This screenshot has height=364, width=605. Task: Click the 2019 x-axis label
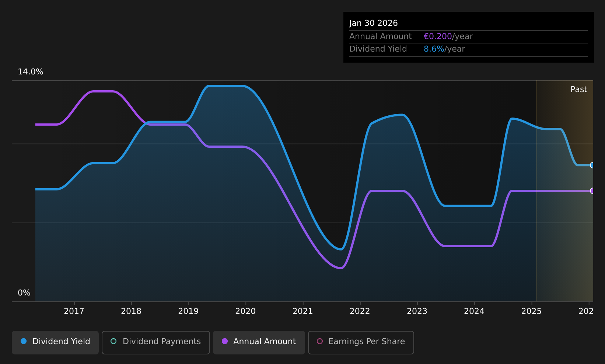click(x=188, y=311)
